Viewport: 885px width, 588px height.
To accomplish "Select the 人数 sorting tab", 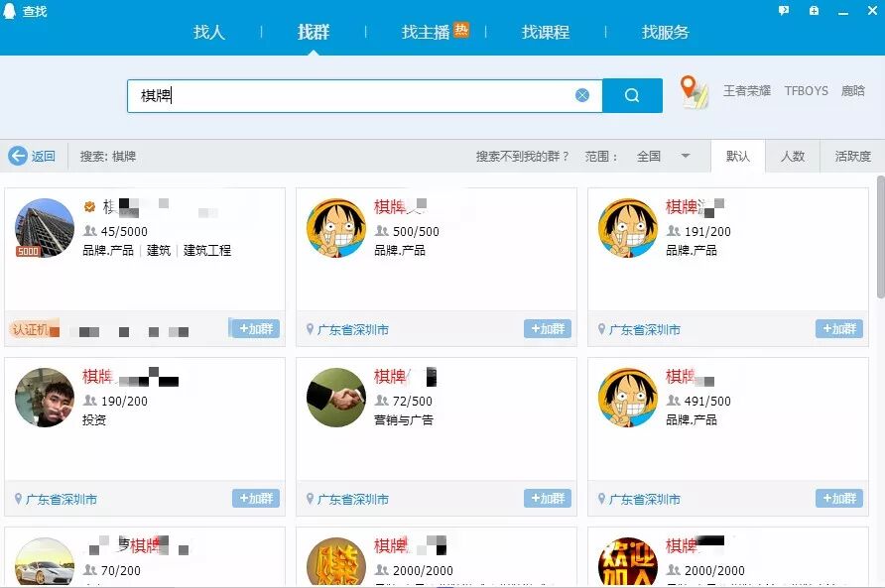I will 793,156.
